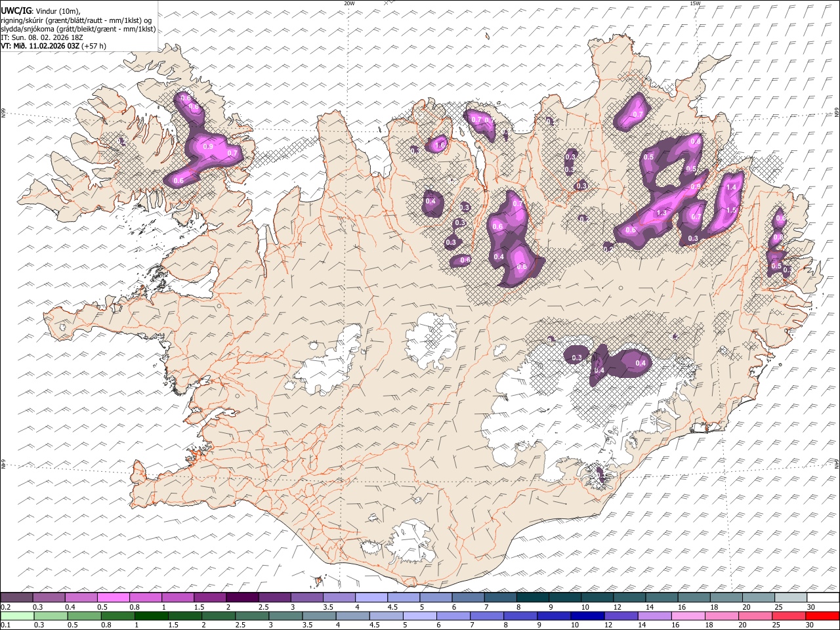Click the '1.6' precipitation value on the map
Screen dimensions: 840x630
coord(440,145)
